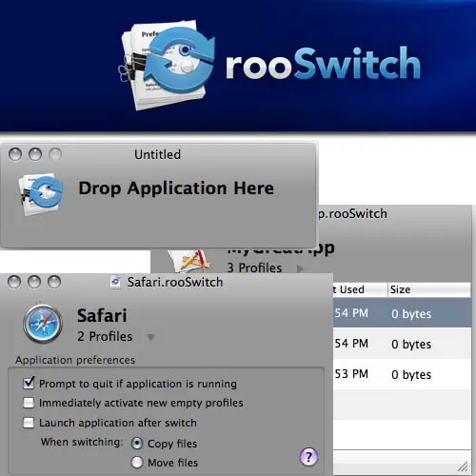Close the Safari.rooSwitch window
Viewport: 476px width, 476px height.
click(x=14, y=282)
